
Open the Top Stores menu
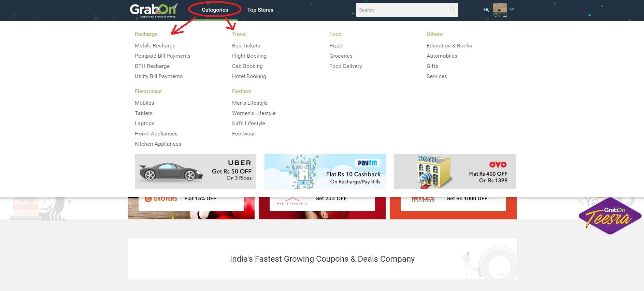click(x=260, y=10)
